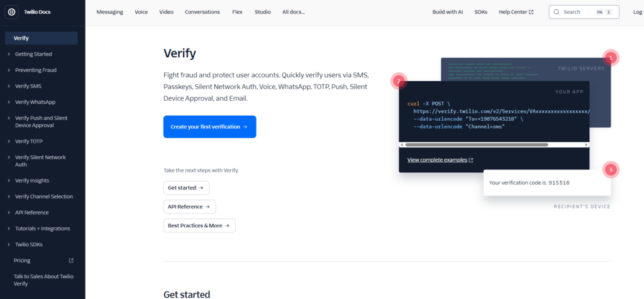The image size is (644, 299).
Task: Open the Studio docs menu
Action: [262, 13]
